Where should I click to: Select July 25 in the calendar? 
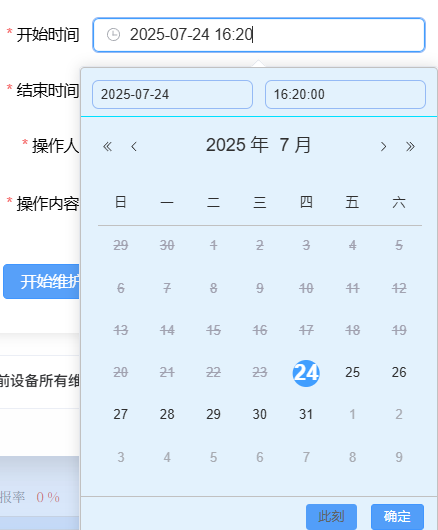(352, 372)
